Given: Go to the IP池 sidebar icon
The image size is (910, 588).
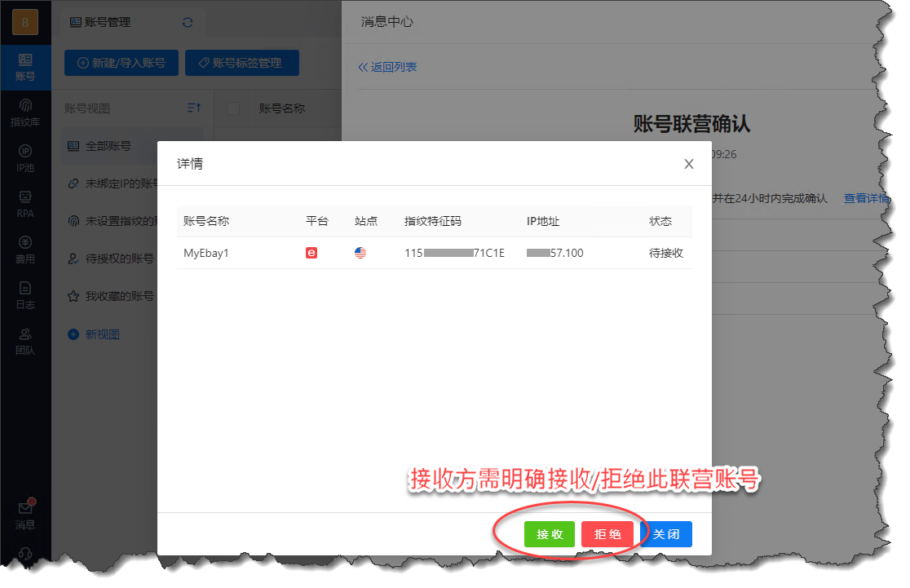Looking at the screenshot, I should click(25, 158).
